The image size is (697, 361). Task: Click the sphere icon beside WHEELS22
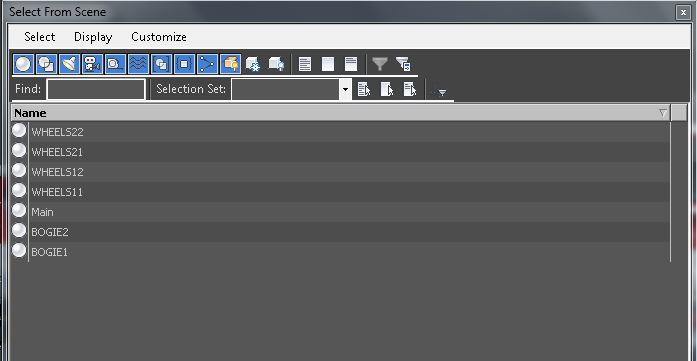[x=19, y=130]
